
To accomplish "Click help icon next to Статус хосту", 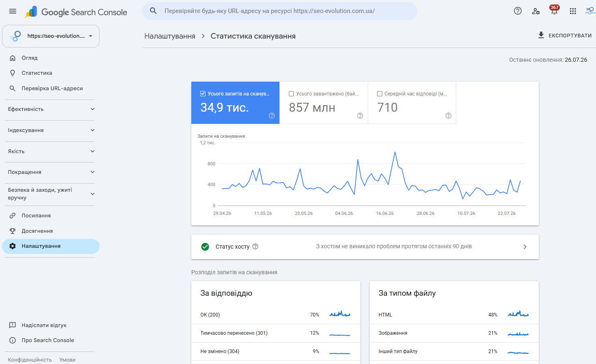I will (x=256, y=246).
